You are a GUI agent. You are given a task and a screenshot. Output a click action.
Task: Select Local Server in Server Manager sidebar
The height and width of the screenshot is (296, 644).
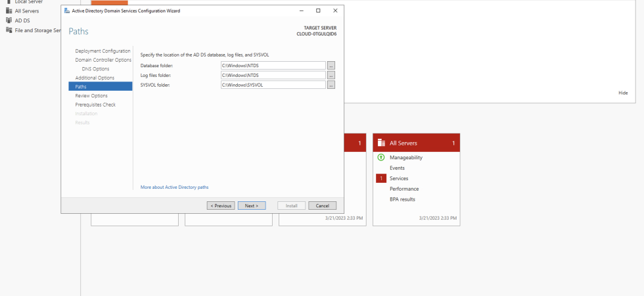(x=29, y=1)
